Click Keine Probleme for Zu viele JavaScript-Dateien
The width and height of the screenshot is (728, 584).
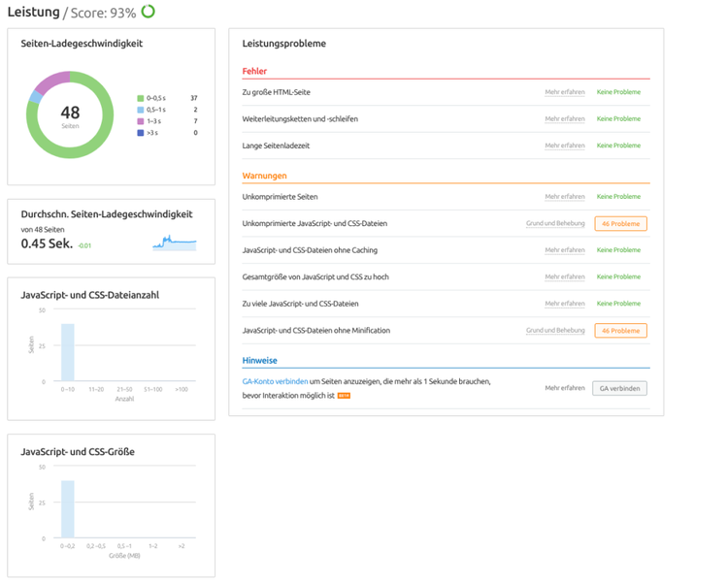pos(618,304)
